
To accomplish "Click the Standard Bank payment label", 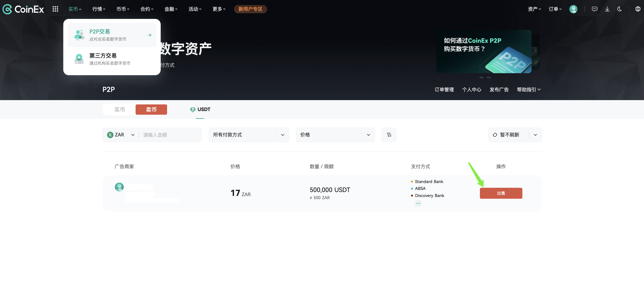I will [x=429, y=181].
